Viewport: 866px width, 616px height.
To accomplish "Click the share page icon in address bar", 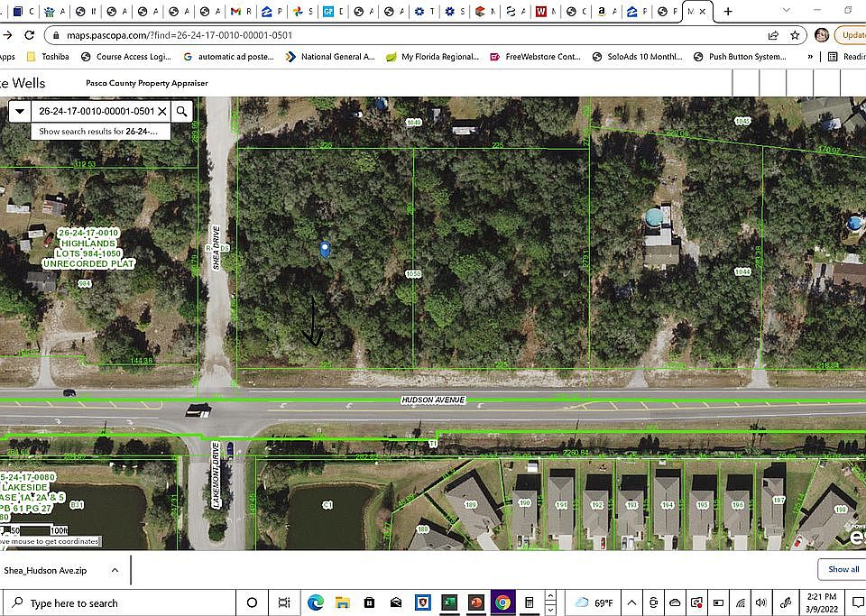I will point(773,35).
